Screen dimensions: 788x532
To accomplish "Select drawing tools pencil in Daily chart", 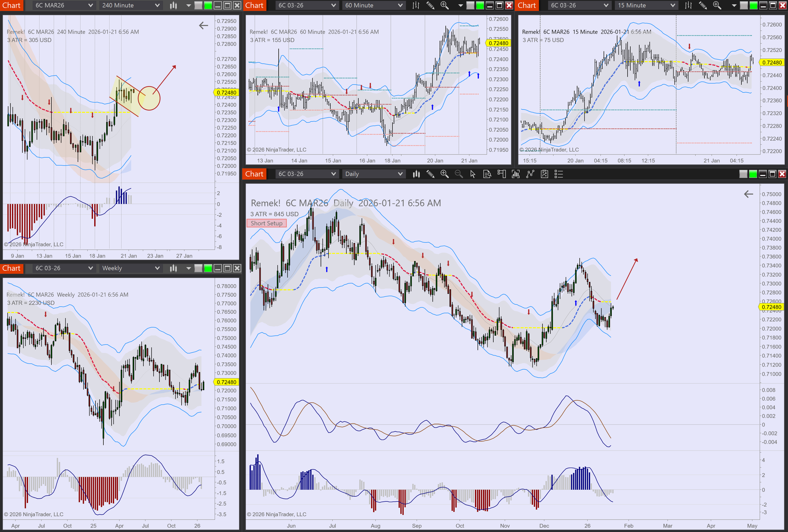I will click(430, 174).
